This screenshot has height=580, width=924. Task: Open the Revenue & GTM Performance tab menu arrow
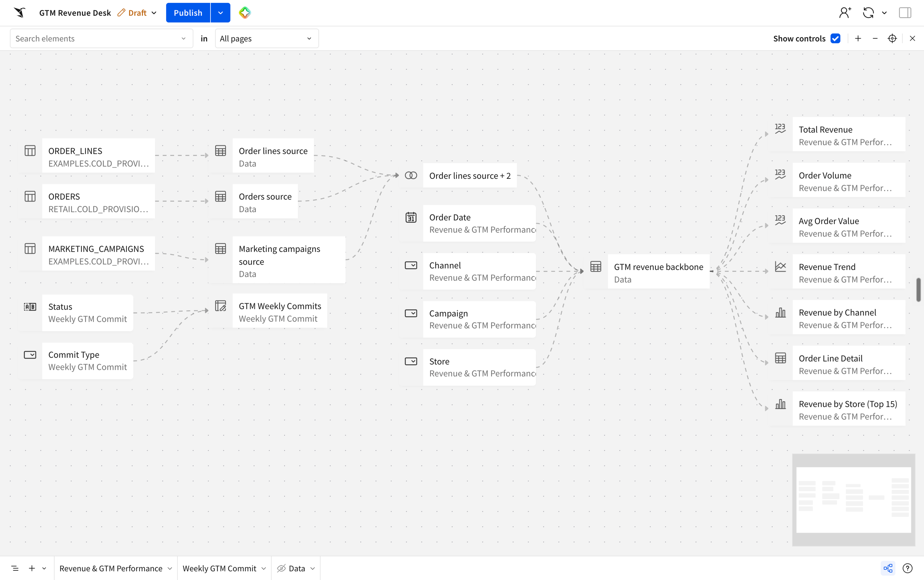pyautogui.click(x=170, y=568)
